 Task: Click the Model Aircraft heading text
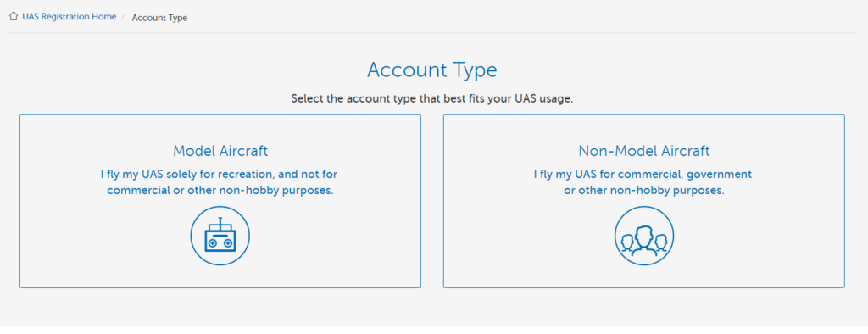(220, 151)
